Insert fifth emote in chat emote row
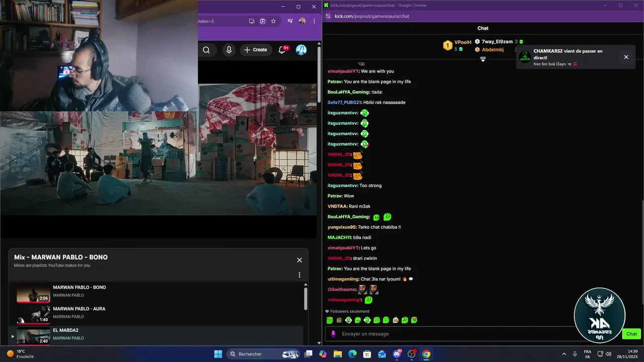The width and height of the screenshot is (644, 362). [x=367, y=320]
